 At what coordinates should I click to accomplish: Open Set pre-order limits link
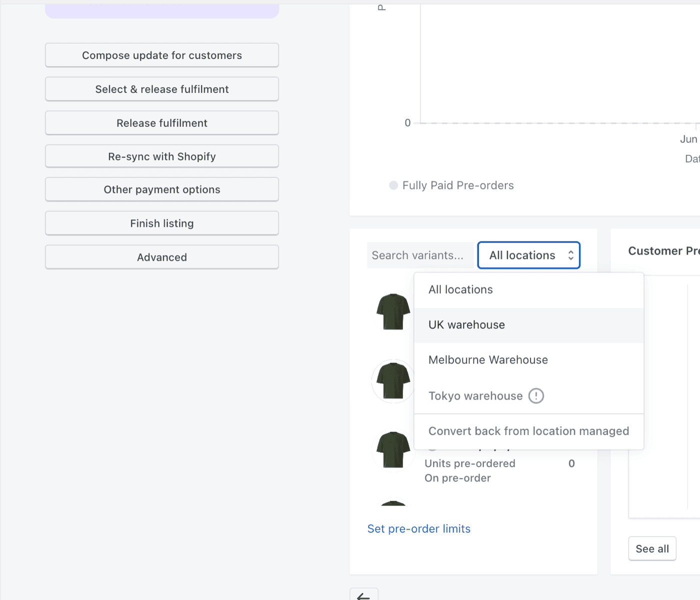click(419, 529)
